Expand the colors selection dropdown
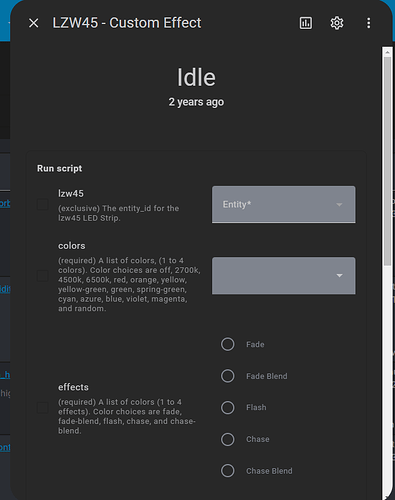 coord(284,276)
